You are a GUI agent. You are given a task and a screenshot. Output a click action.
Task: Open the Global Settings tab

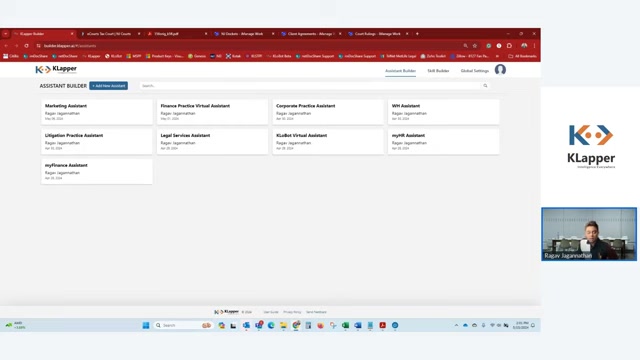[x=475, y=71]
